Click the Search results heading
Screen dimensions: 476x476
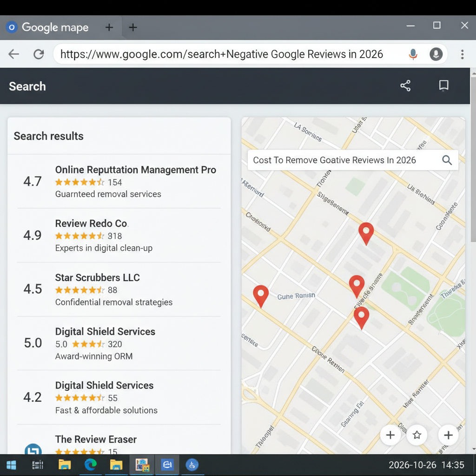[x=48, y=136]
